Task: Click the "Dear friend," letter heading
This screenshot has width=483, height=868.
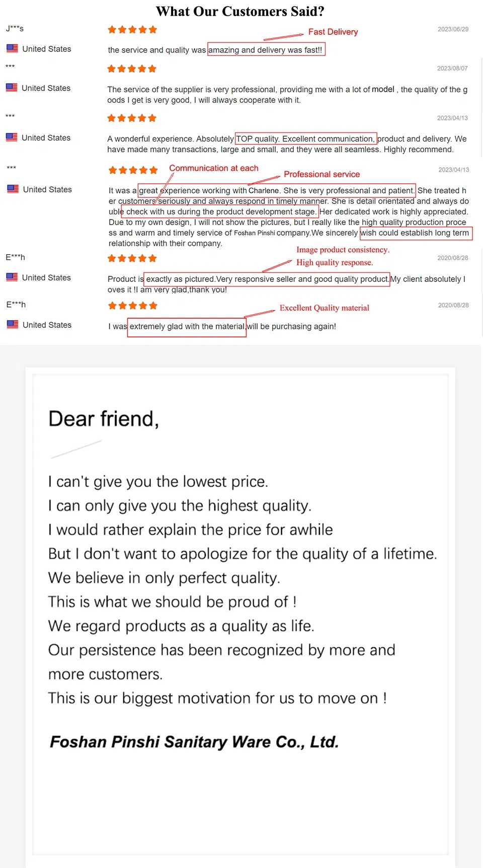Action: (104, 419)
